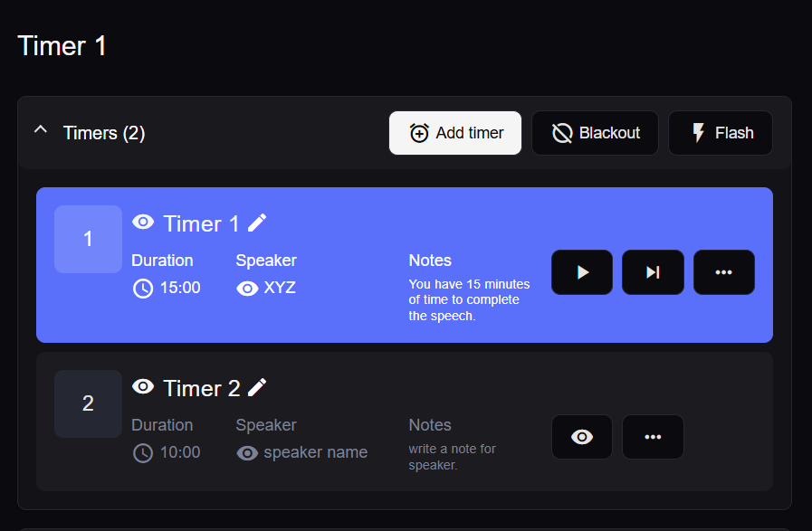Image resolution: width=812 pixels, height=531 pixels.
Task: Toggle visibility eye next to Timer 2 title
Action: pos(143,387)
